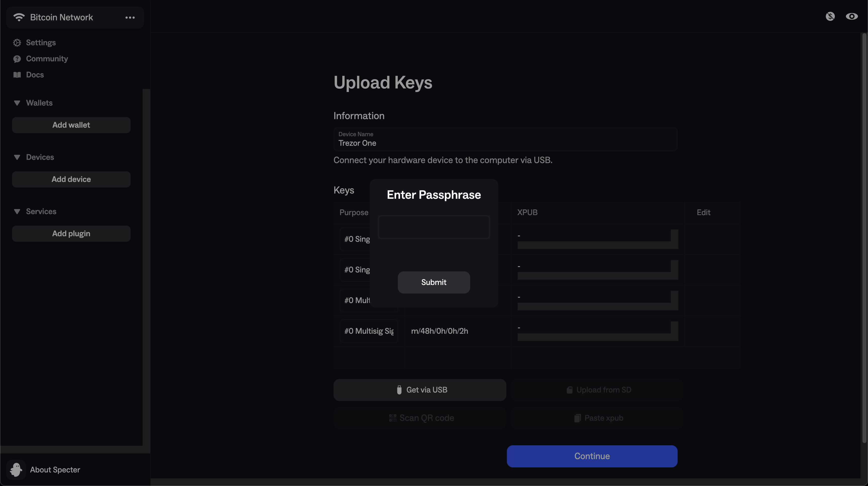Click the Settings gear icon

17,43
